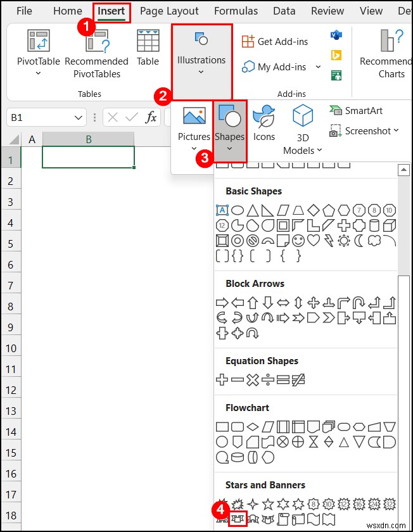Open the Screenshot dropdown
Screen dimensions: 413x532
point(364,131)
